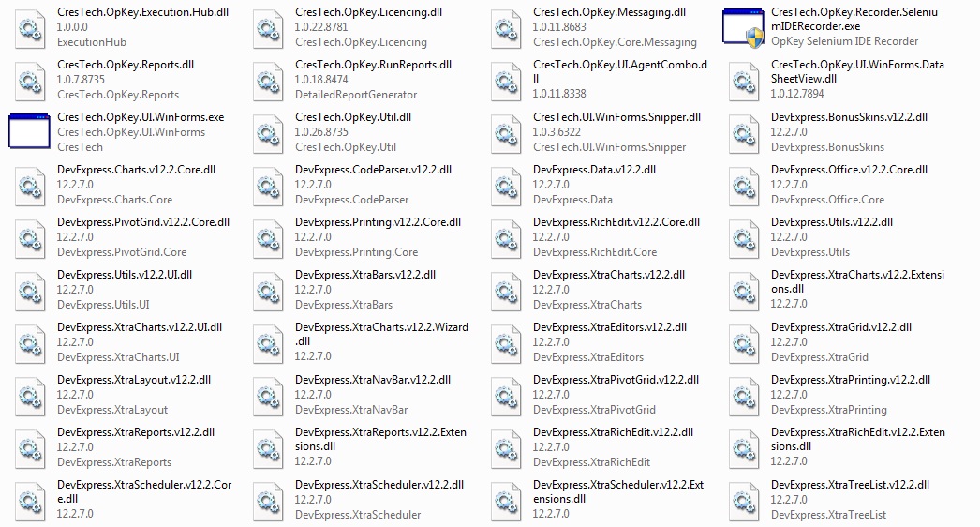Click the description text DevExpress.XtraLayout
Viewport: 980px width, 527px height.
tap(112, 411)
